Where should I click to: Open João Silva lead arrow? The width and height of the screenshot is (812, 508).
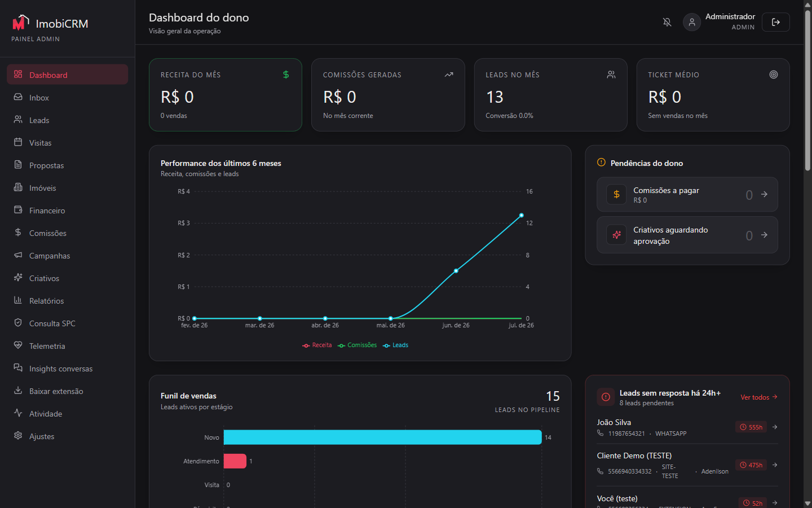pos(775,427)
